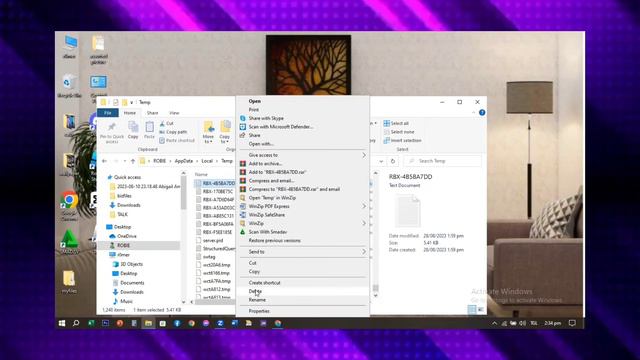The image size is (640, 360).
Task: Click Select all in the ribbon
Action: [396, 123]
